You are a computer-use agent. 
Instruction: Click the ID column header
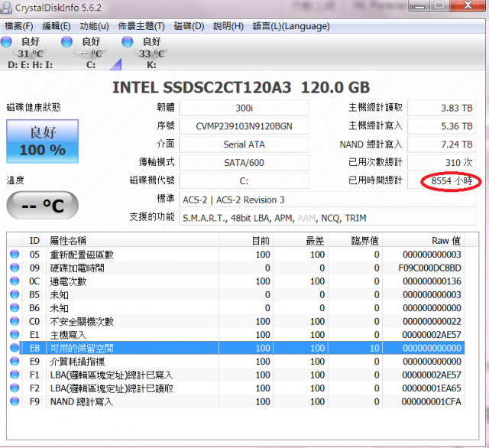(34, 241)
